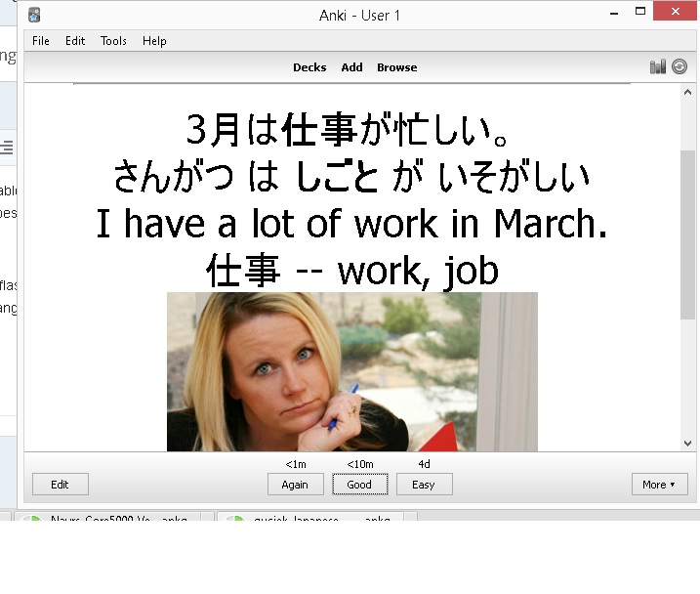Go to Decks view
This screenshot has height=594, width=700.
click(309, 67)
